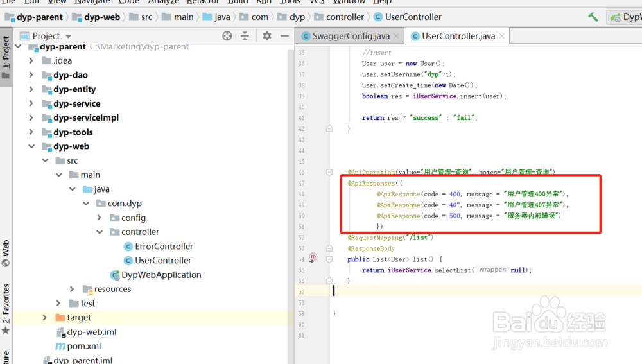Image resolution: width=642 pixels, height=364 pixels.
Task: Click line number 48 in gutter
Action: tap(301, 194)
